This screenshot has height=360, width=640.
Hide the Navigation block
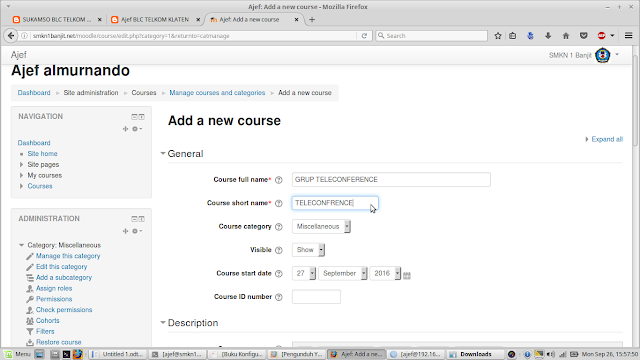pos(134,117)
